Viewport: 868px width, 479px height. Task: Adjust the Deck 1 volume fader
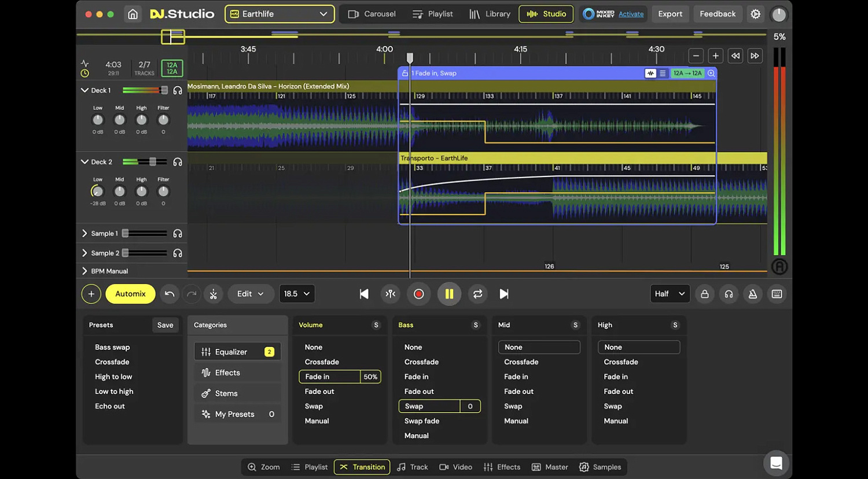coord(164,90)
